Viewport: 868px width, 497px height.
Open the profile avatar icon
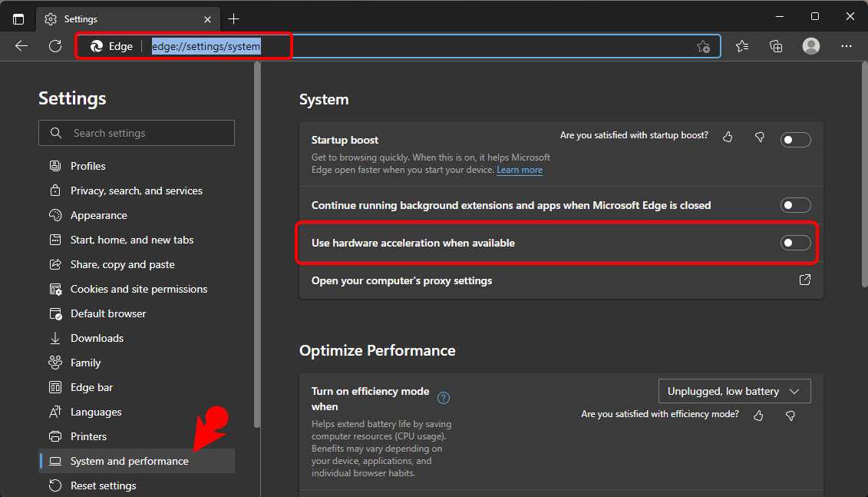coord(811,46)
